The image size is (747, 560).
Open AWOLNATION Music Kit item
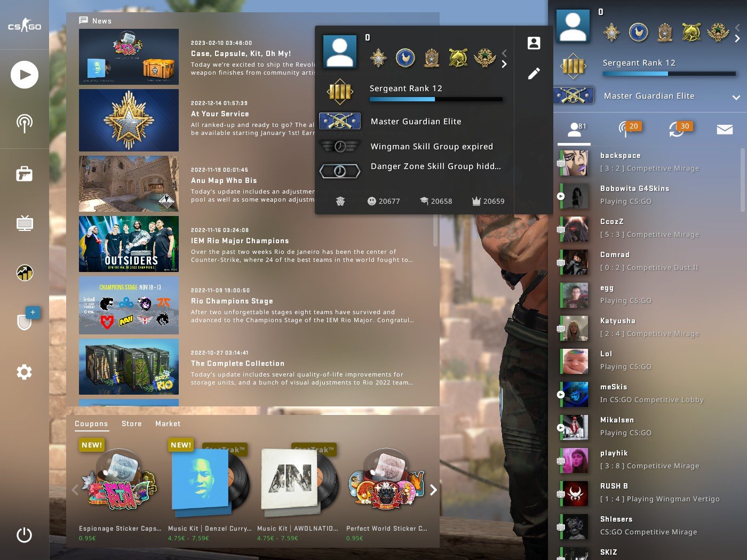pyautogui.click(x=299, y=490)
